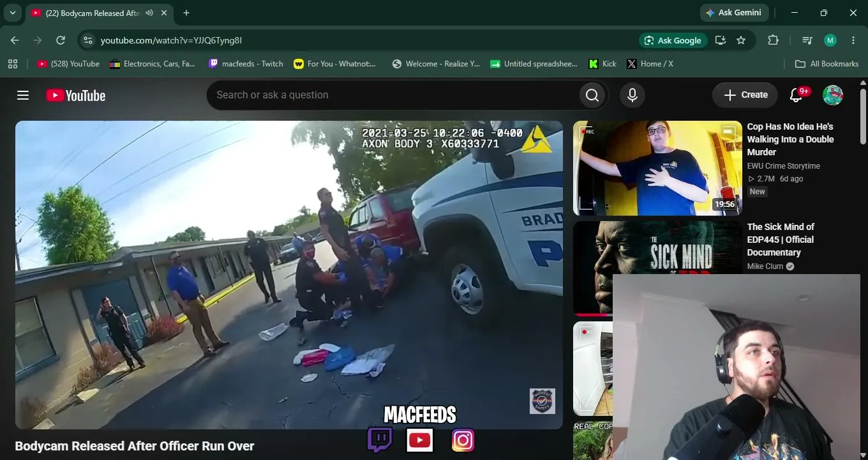The width and height of the screenshot is (868, 460).
Task: Open the tab search dropdown chevron
Action: 12,13
